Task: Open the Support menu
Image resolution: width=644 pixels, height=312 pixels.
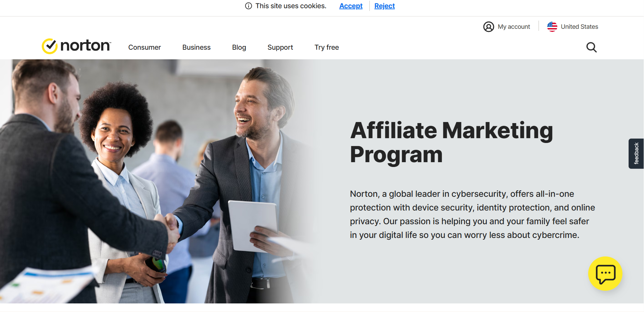Action: 280,47
